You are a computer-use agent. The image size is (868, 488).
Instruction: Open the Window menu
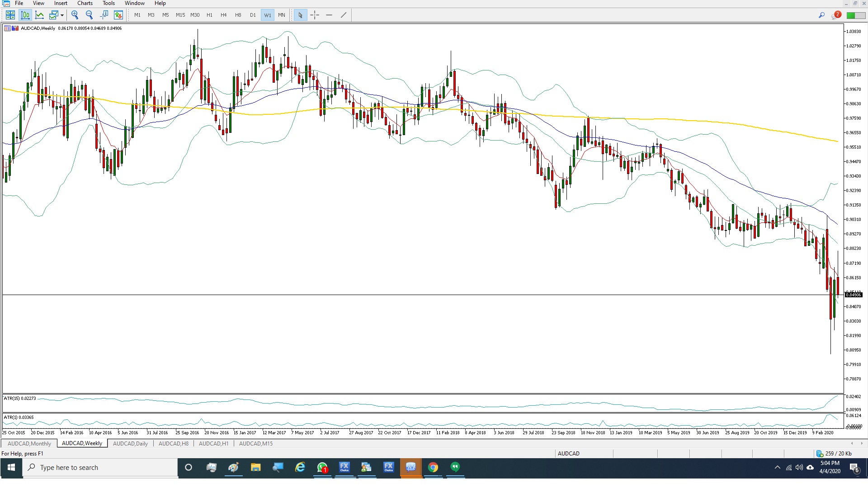click(135, 3)
